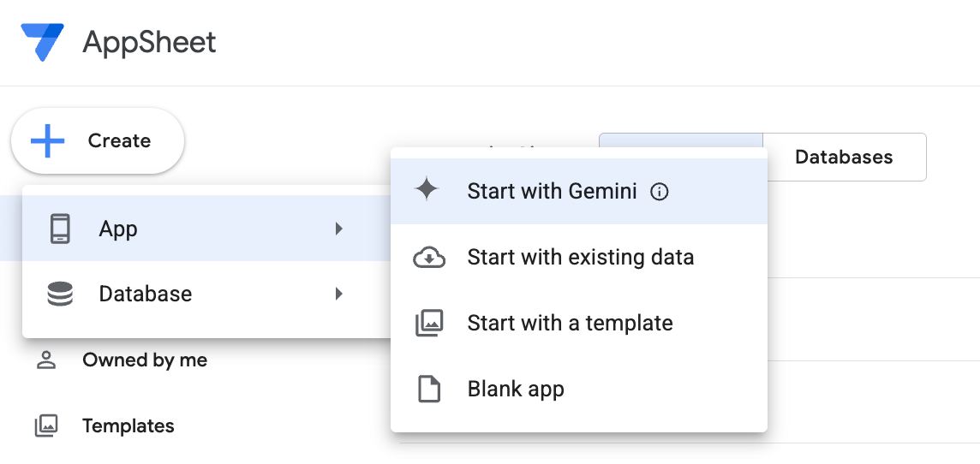Click the AppSheet logo icon
980x464 pixels.
43,42
